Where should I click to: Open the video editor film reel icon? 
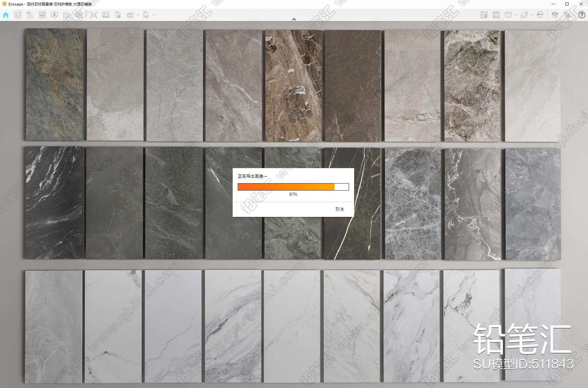[79, 15]
